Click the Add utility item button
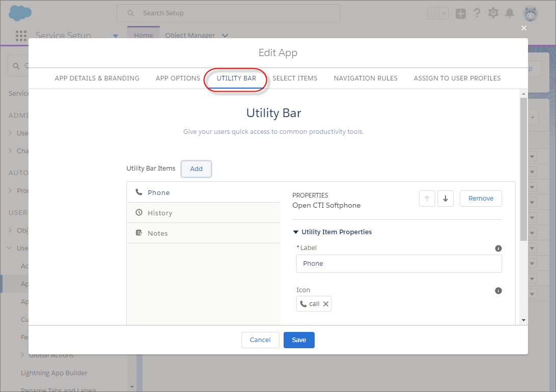556x392 pixels. [196, 169]
